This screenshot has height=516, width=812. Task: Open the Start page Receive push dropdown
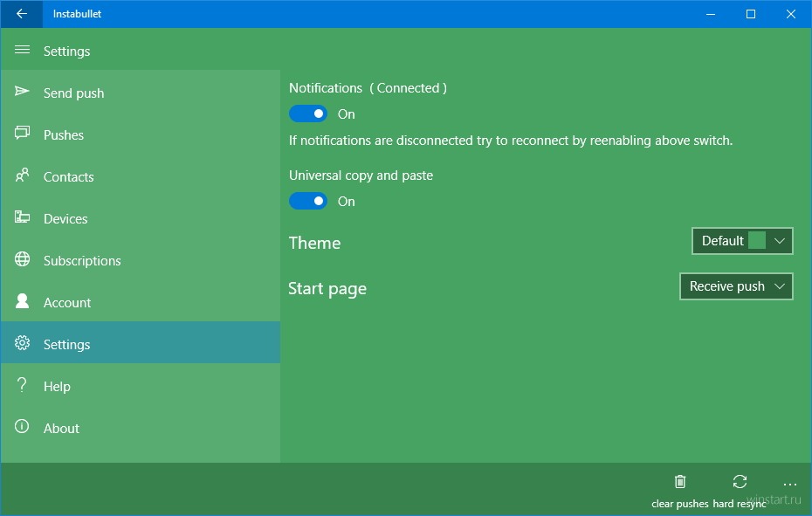point(736,286)
